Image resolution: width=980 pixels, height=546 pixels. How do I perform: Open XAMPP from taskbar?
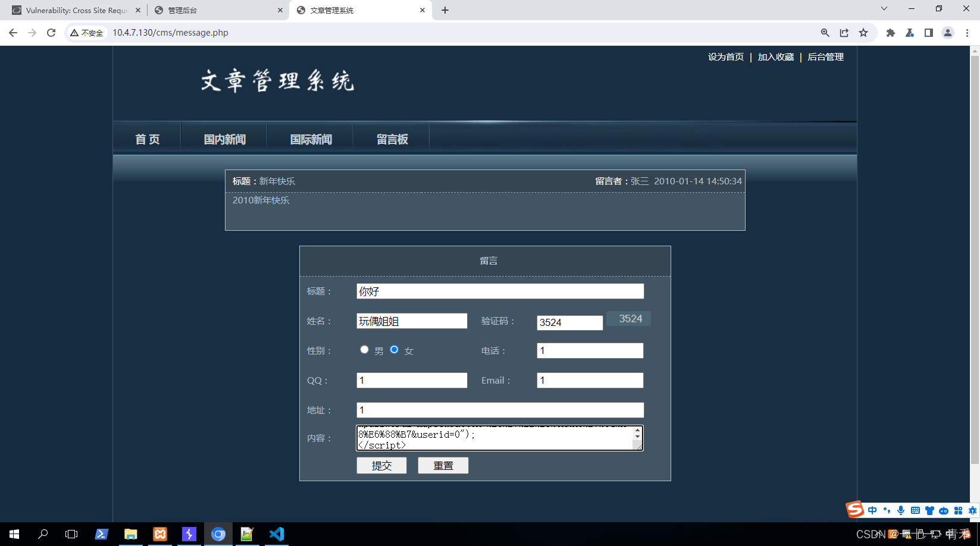pos(159,534)
